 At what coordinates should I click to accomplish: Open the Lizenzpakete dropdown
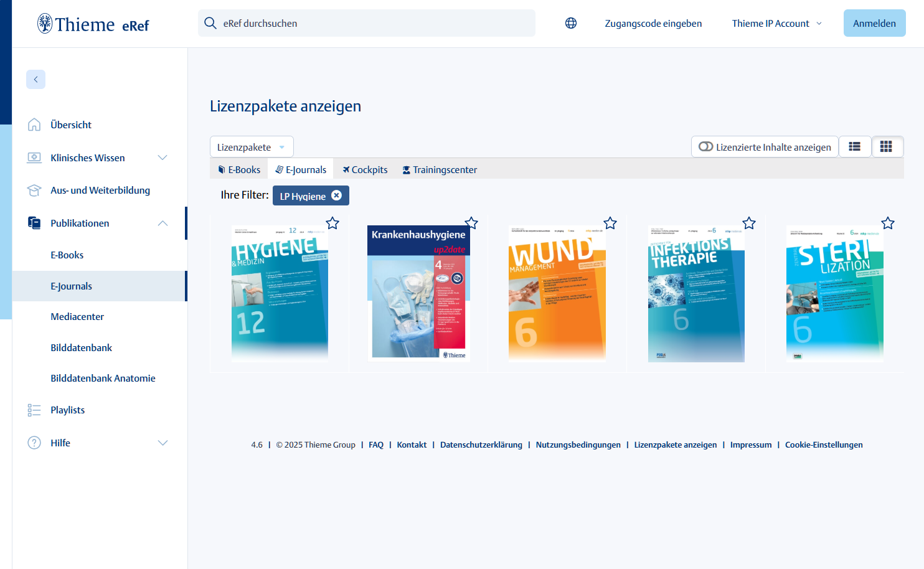[x=252, y=147]
